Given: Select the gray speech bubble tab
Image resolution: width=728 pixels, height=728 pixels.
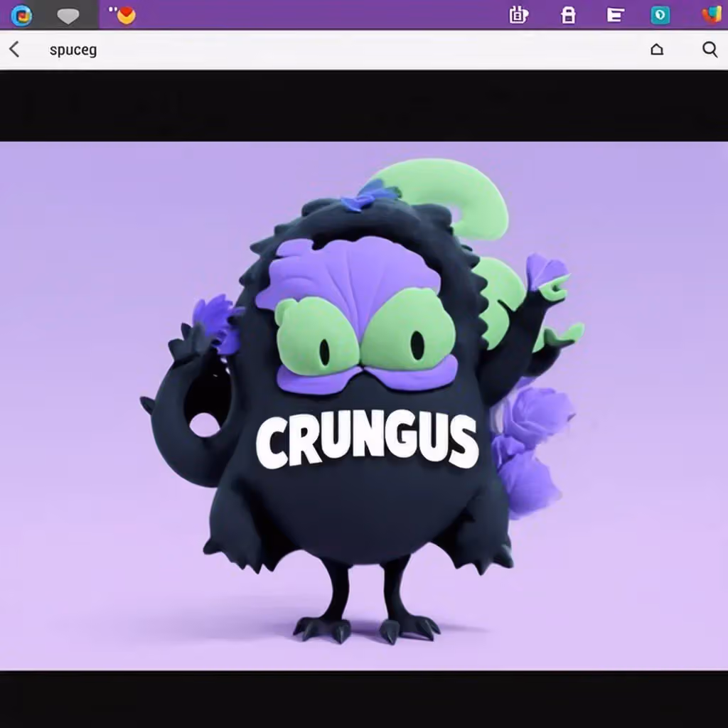Looking at the screenshot, I should pos(68,16).
